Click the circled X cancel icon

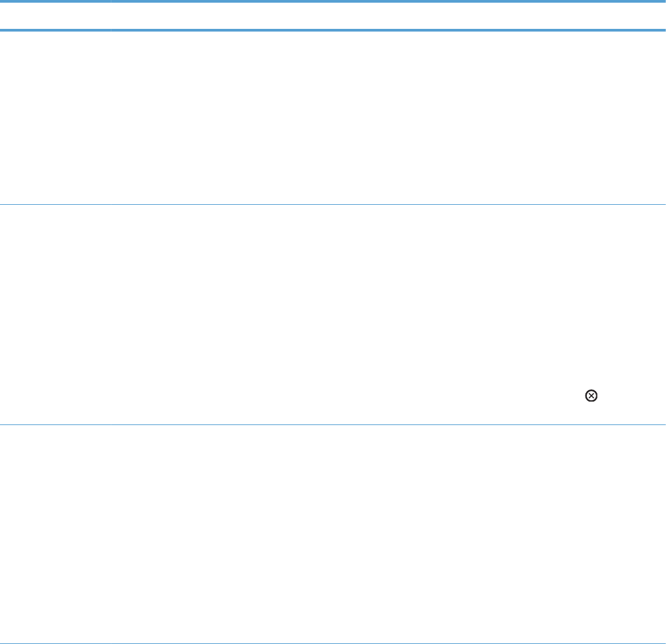pos(591,396)
